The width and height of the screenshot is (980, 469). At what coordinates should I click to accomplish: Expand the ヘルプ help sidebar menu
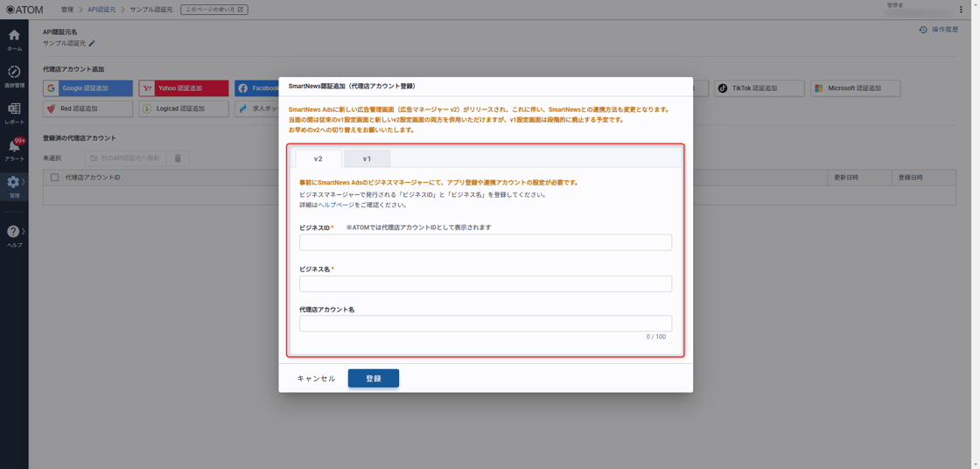tap(14, 234)
